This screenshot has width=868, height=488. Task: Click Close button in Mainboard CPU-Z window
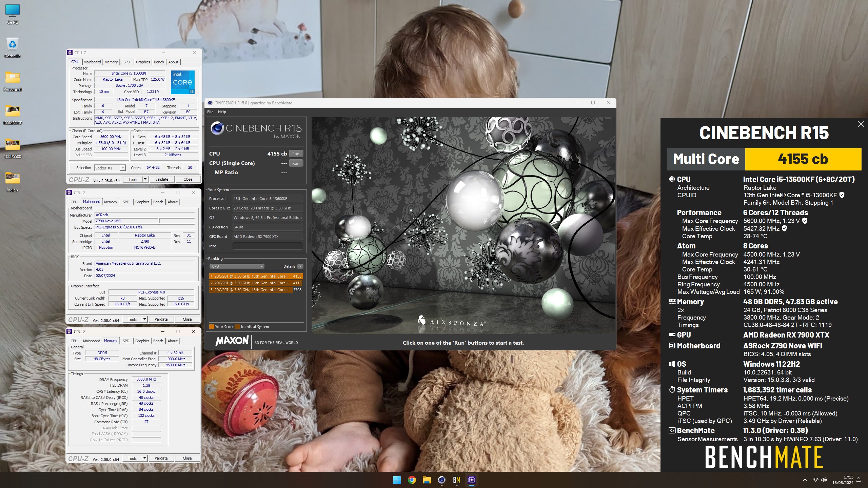tap(187, 319)
